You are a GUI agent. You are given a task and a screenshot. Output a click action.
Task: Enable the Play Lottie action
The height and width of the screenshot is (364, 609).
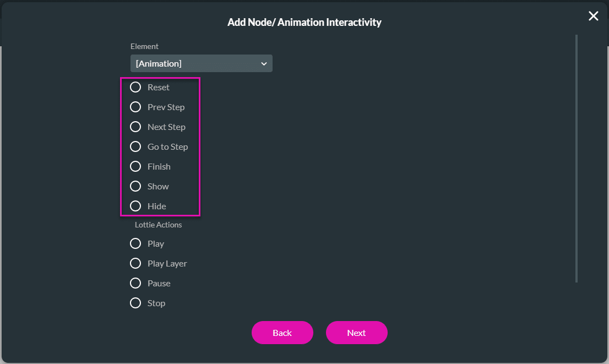click(x=135, y=243)
